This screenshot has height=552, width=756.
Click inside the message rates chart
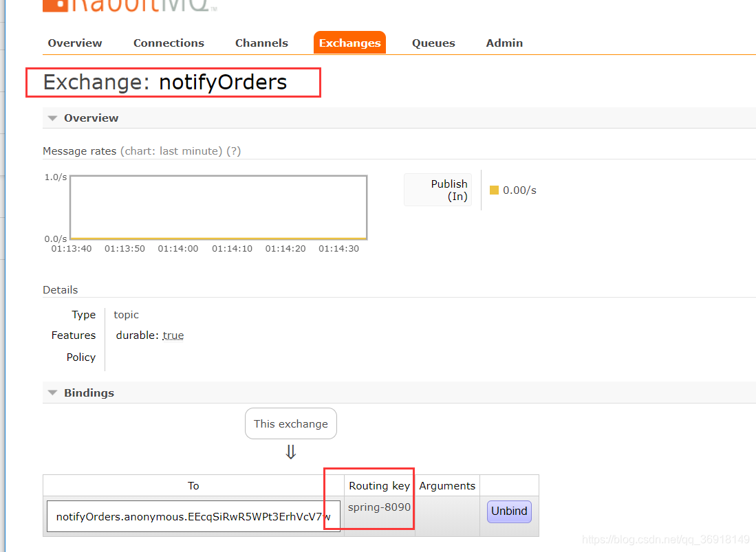coord(219,207)
